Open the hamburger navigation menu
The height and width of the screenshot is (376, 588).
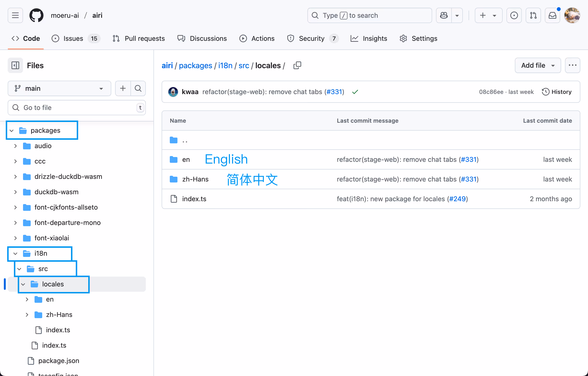(15, 15)
